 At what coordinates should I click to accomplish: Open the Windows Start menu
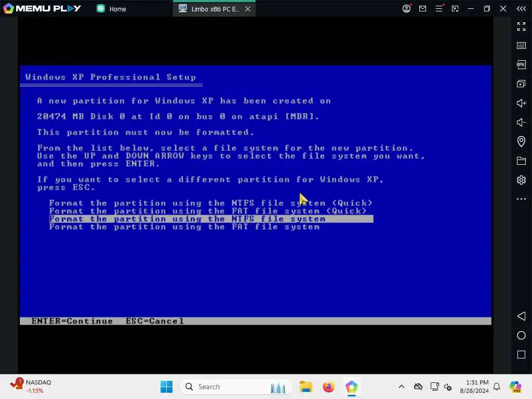(x=166, y=387)
